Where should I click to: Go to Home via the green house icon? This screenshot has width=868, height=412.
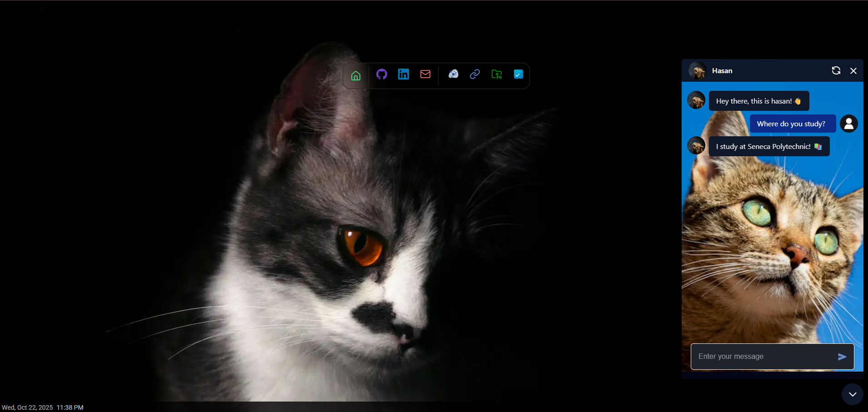tap(356, 75)
